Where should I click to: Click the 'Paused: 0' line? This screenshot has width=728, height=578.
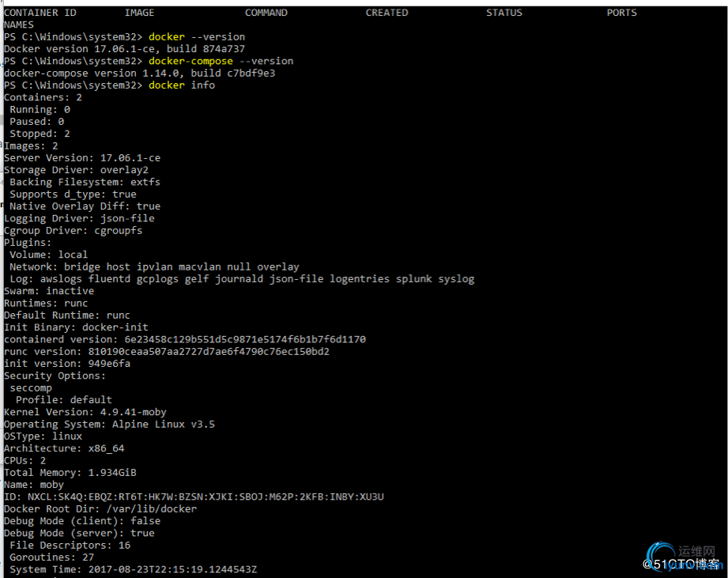click(37, 121)
